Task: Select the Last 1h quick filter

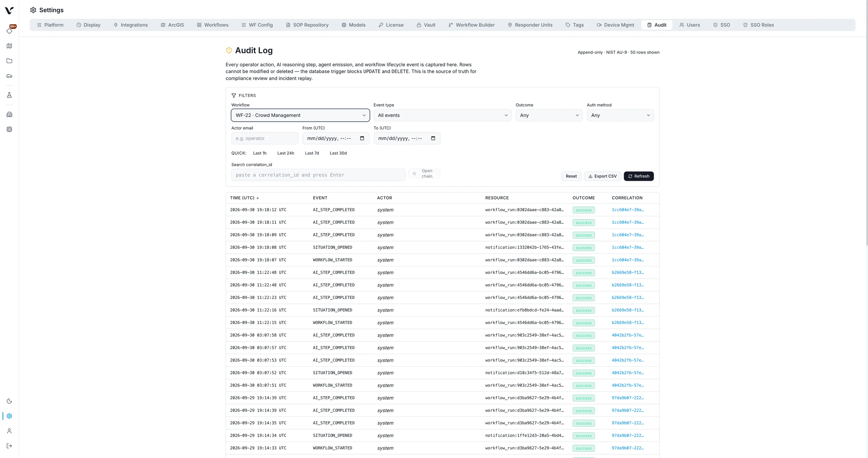Action: (260, 153)
